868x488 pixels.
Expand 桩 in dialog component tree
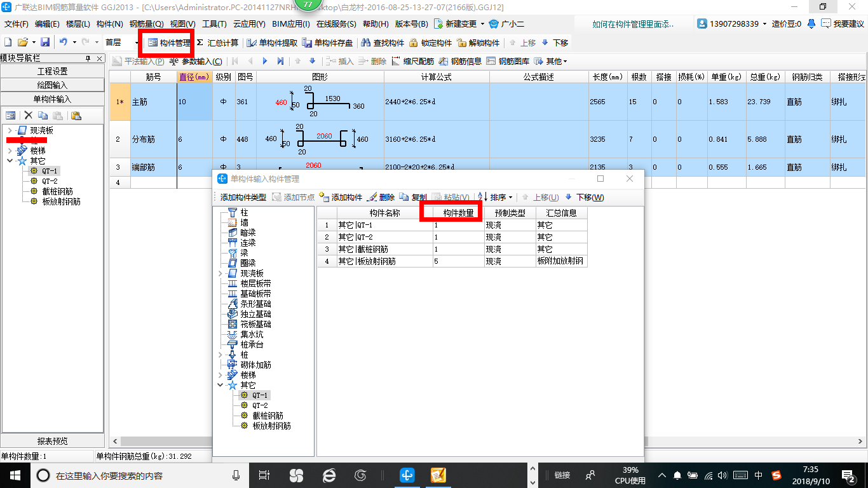pyautogui.click(x=221, y=355)
